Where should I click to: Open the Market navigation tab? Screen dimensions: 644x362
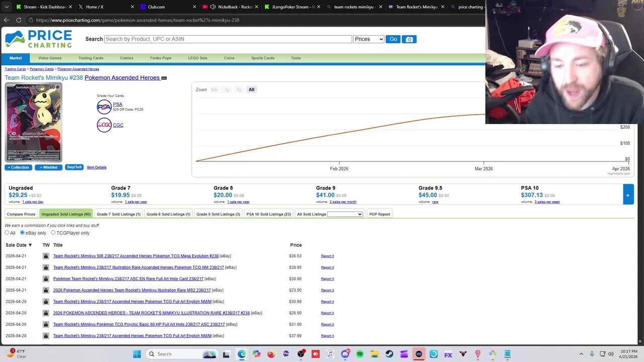click(x=16, y=58)
